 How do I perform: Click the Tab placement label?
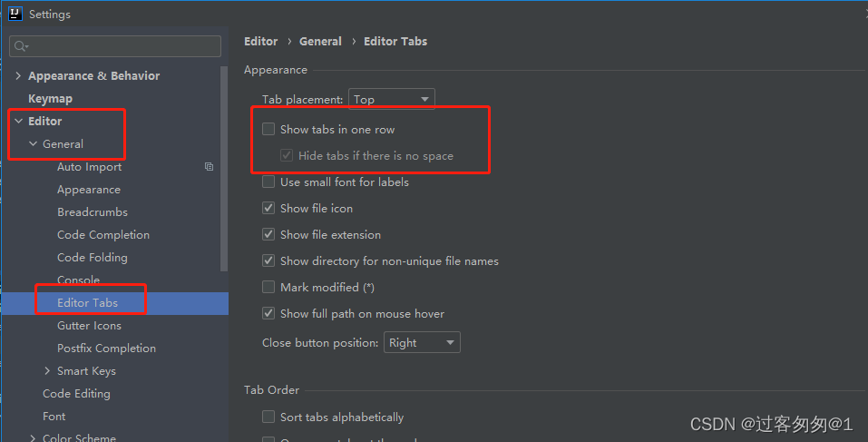pyautogui.click(x=302, y=100)
